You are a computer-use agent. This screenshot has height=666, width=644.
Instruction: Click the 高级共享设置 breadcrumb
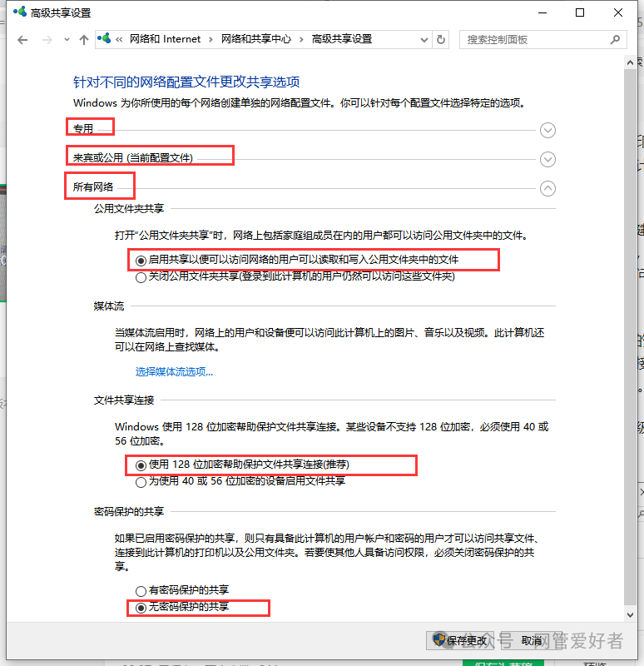(x=342, y=39)
